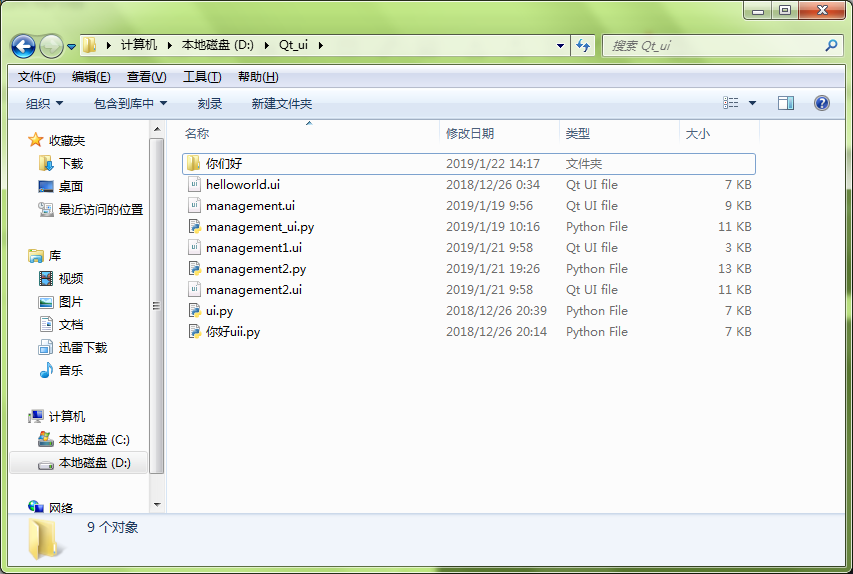Image resolution: width=853 pixels, height=574 pixels.
Task: Select management1.ui file icon
Action: coord(194,248)
